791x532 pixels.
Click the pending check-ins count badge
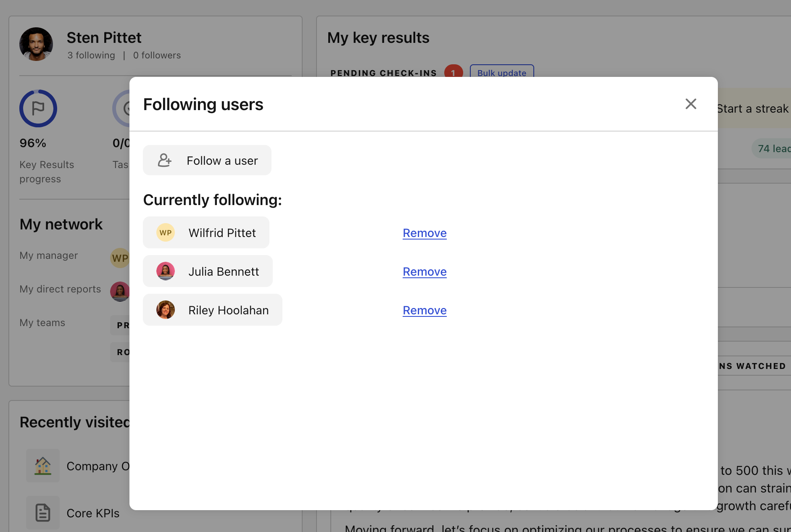tap(453, 72)
